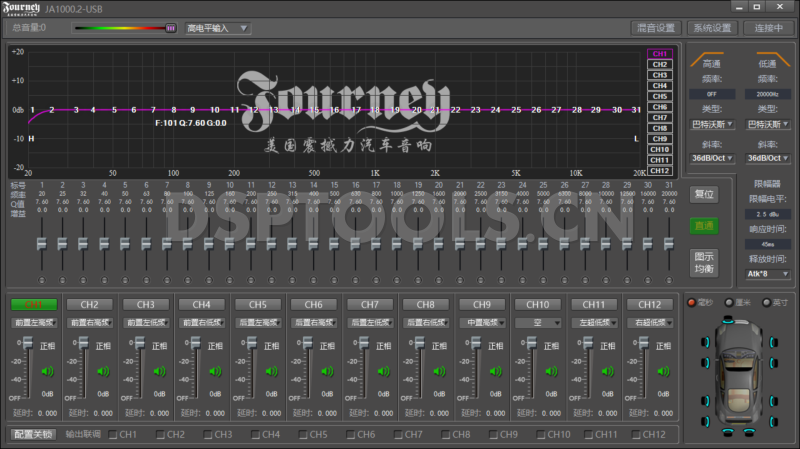
Task: Open the CH1 前置左高频 assignment dropdown
Action: point(34,322)
